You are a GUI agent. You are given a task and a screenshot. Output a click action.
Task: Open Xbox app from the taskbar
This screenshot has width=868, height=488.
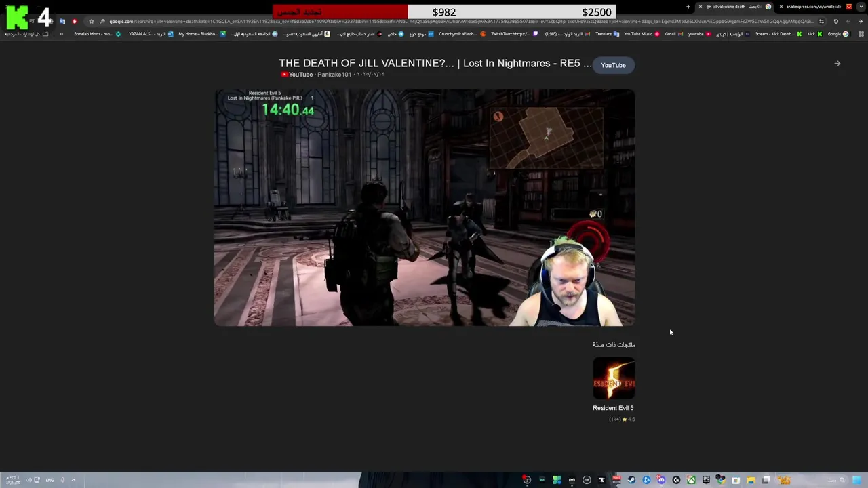691,480
